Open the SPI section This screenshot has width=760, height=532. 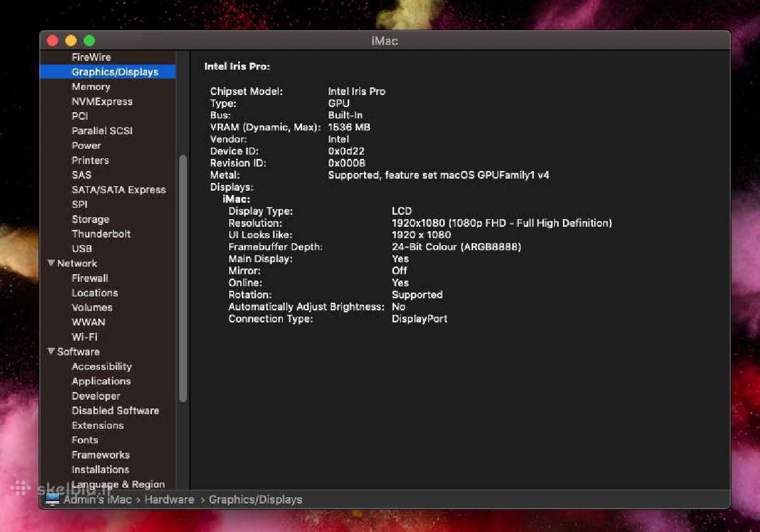(79, 204)
